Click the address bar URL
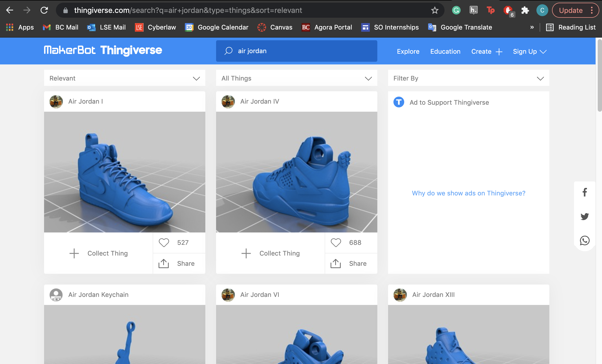Screen dimensions: 602x364 click(188, 10)
